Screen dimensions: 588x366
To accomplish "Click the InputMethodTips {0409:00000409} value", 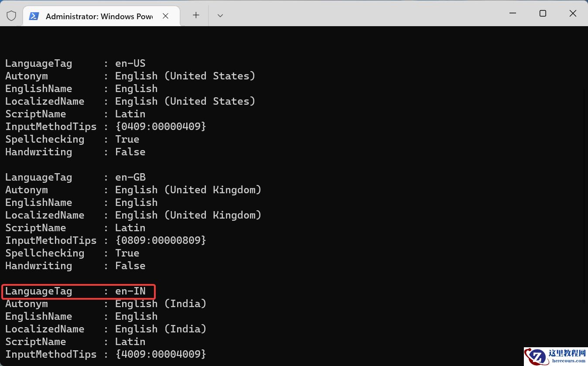I will coord(161,127).
